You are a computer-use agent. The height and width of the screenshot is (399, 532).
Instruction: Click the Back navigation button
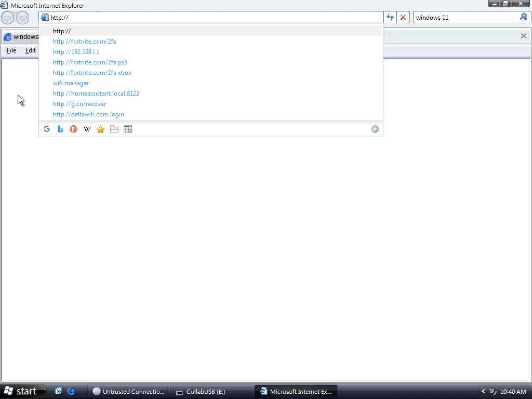pyautogui.click(x=8, y=18)
